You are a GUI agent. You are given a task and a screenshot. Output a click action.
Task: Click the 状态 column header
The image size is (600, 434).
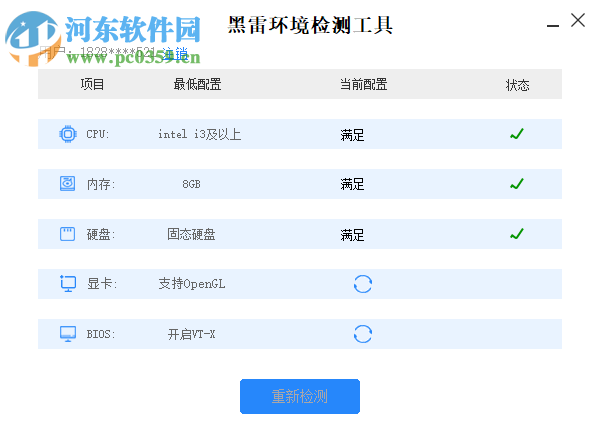pos(517,85)
